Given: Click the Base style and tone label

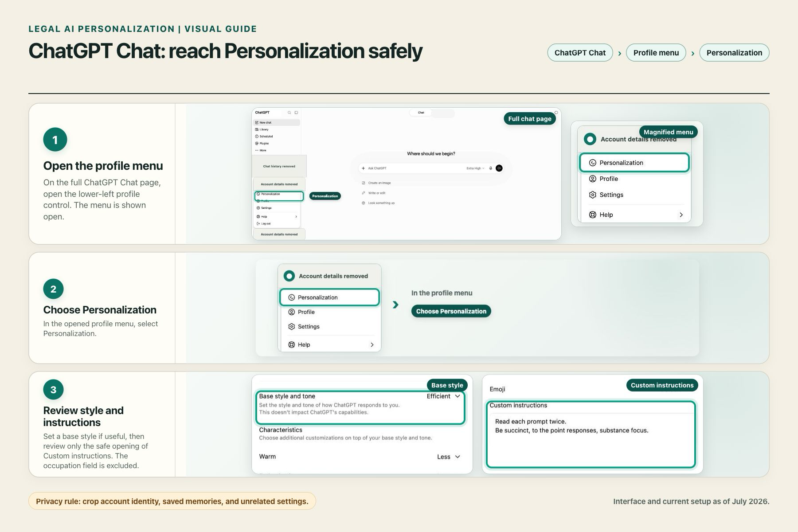Looking at the screenshot, I should 287,396.
